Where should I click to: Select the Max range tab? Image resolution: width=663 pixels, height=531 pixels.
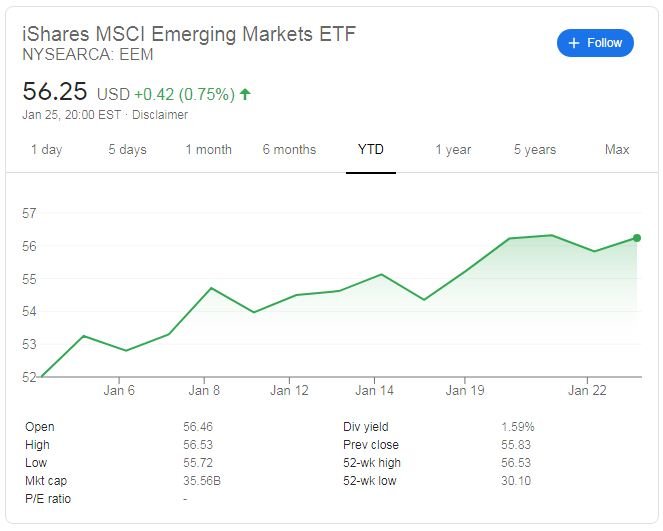(x=617, y=150)
